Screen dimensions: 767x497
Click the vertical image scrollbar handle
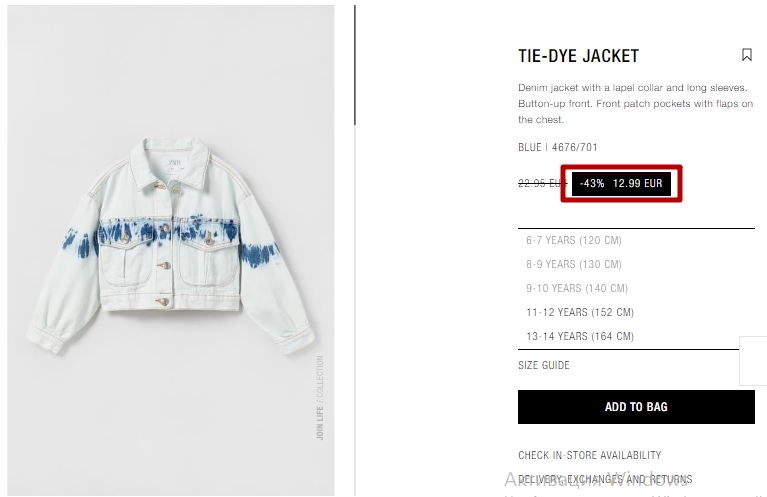(355, 65)
